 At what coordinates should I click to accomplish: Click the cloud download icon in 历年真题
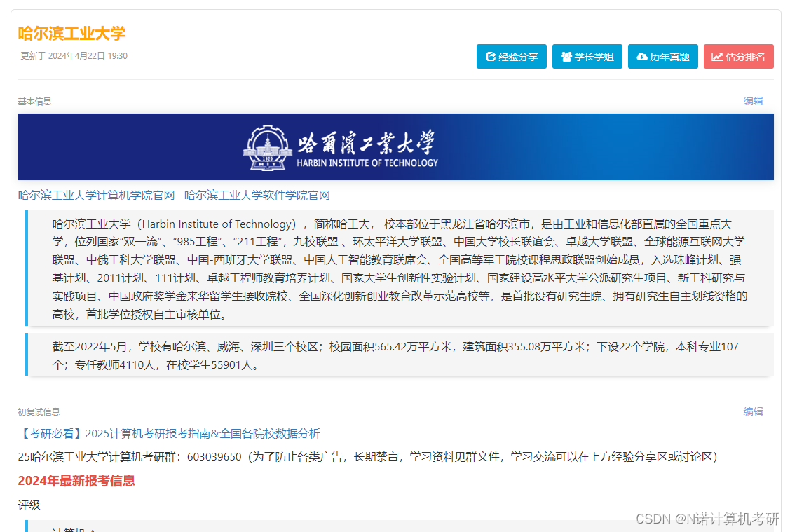tap(642, 56)
